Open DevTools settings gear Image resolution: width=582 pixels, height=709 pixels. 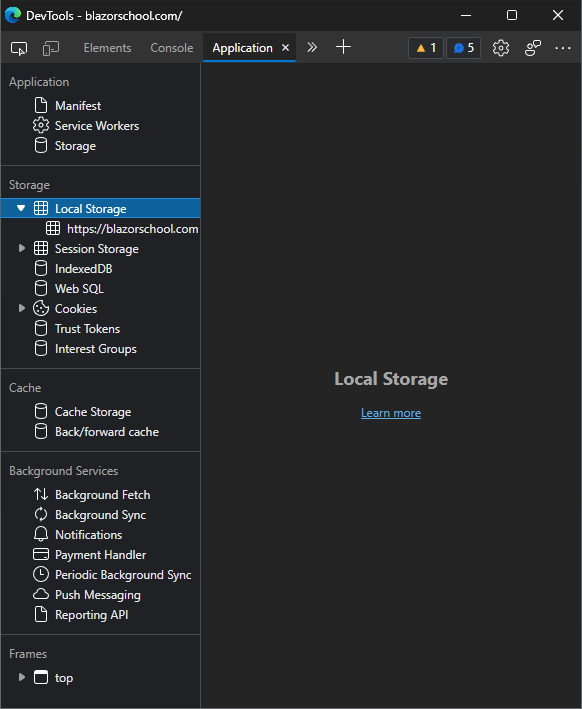point(501,48)
